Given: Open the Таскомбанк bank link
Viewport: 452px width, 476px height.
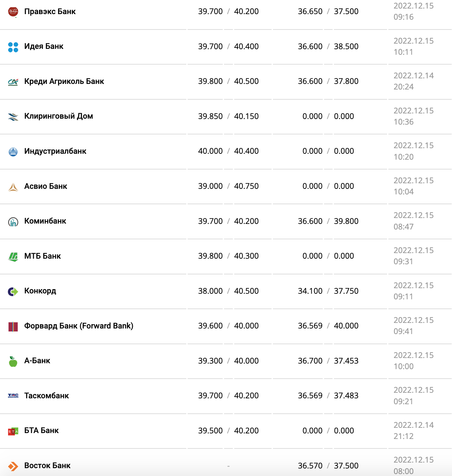Looking at the screenshot, I should coord(47,396).
